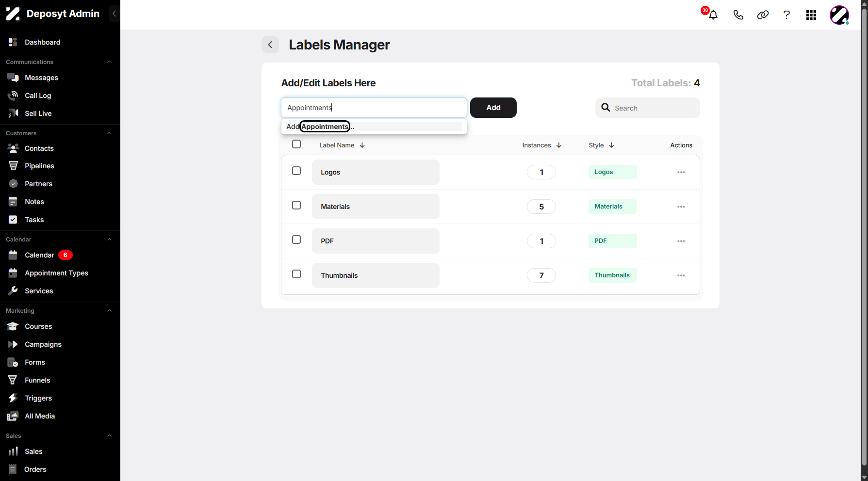Select the Add Appointments suggestion
Image resolution: width=868 pixels, height=481 pixels.
[374, 127]
